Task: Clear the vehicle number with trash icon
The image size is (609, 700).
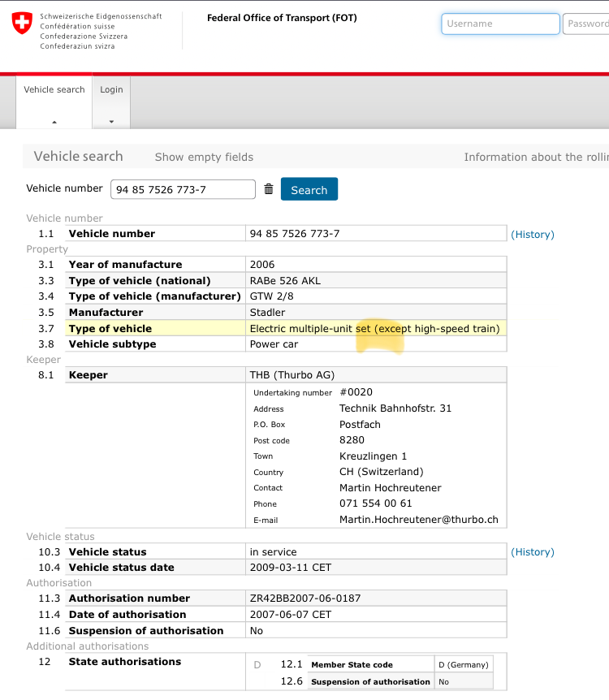Action: [x=269, y=189]
